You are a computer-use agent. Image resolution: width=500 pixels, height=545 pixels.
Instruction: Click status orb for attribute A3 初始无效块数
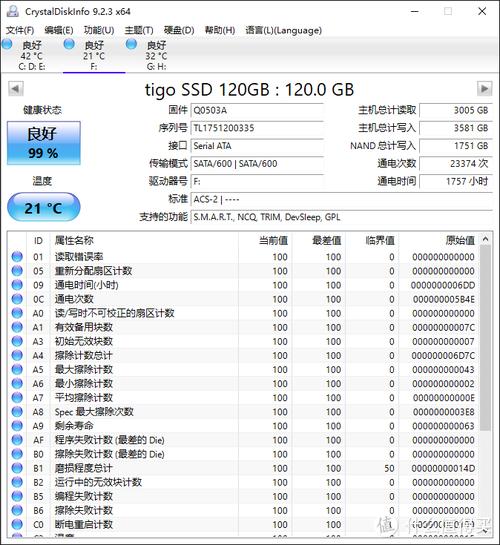(17, 341)
